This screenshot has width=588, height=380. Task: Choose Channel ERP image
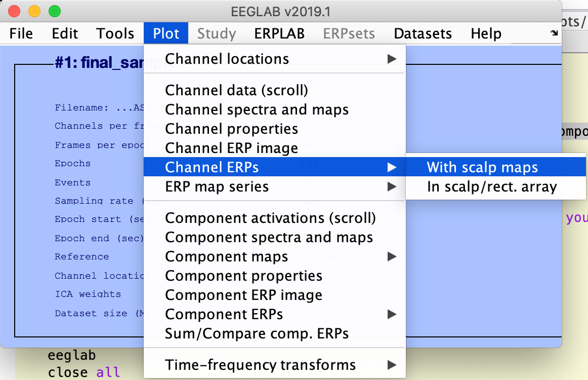[x=274, y=148]
